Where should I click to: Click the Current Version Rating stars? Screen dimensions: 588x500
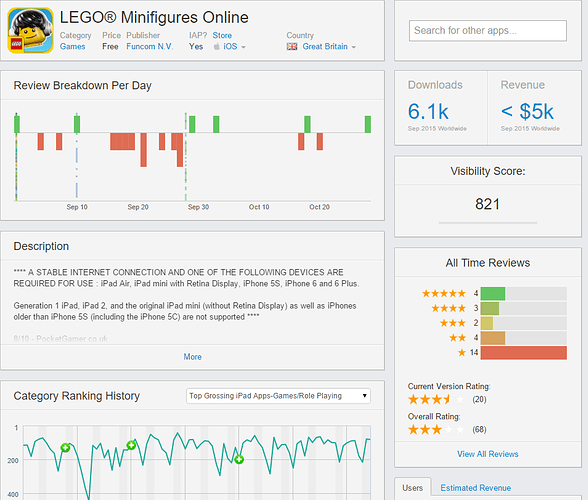[x=436, y=399]
